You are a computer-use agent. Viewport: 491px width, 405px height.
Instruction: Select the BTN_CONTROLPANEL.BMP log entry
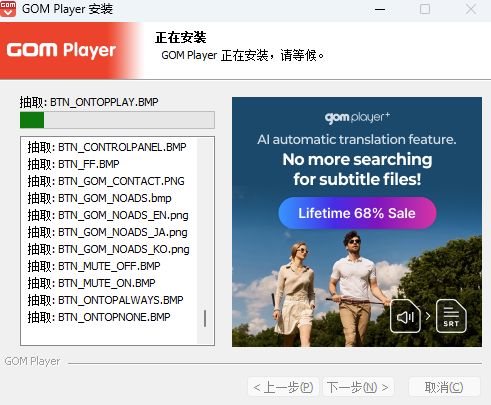coord(107,147)
